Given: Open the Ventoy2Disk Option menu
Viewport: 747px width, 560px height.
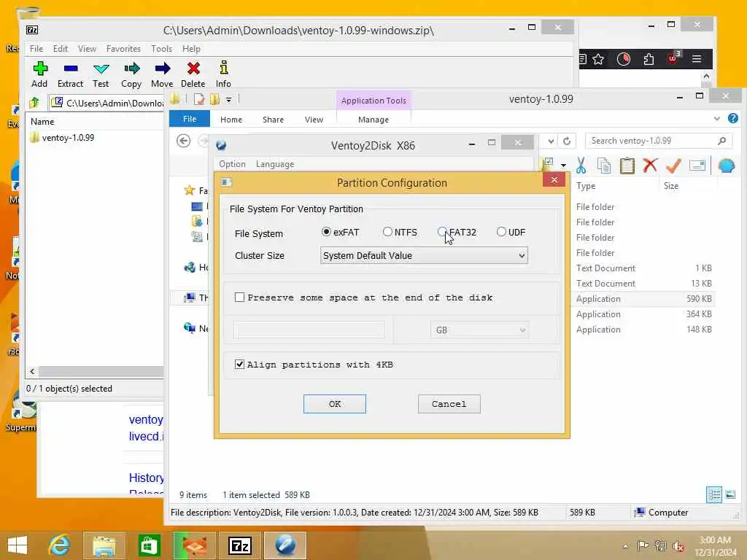Looking at the screenshot, I should click(x=232, y=164).
